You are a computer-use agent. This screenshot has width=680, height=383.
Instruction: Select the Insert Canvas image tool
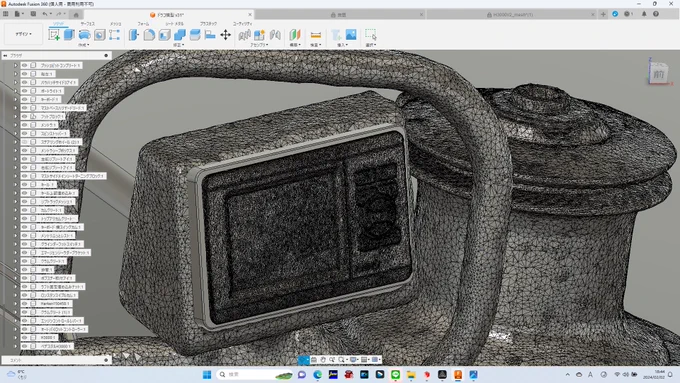click(351, 35)
